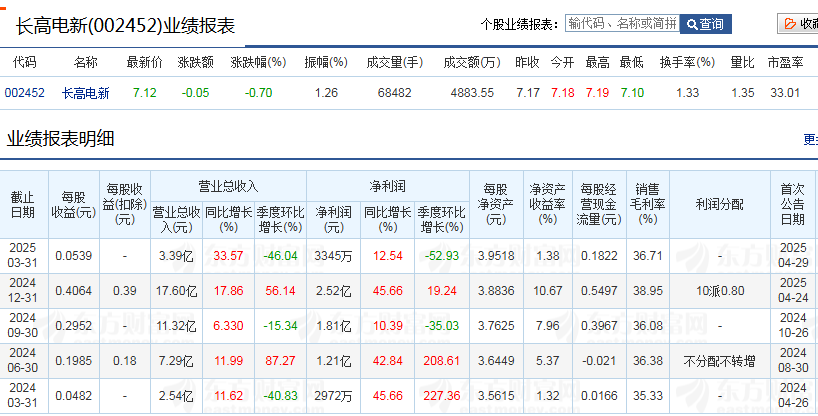Click the stock search input field

(622, 23)
